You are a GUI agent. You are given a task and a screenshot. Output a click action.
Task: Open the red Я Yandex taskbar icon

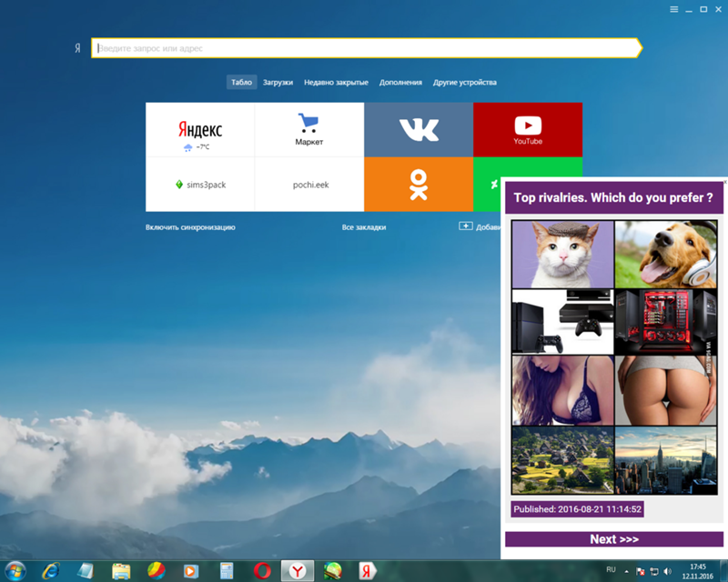pyautogui.click(x=368, y=571)
